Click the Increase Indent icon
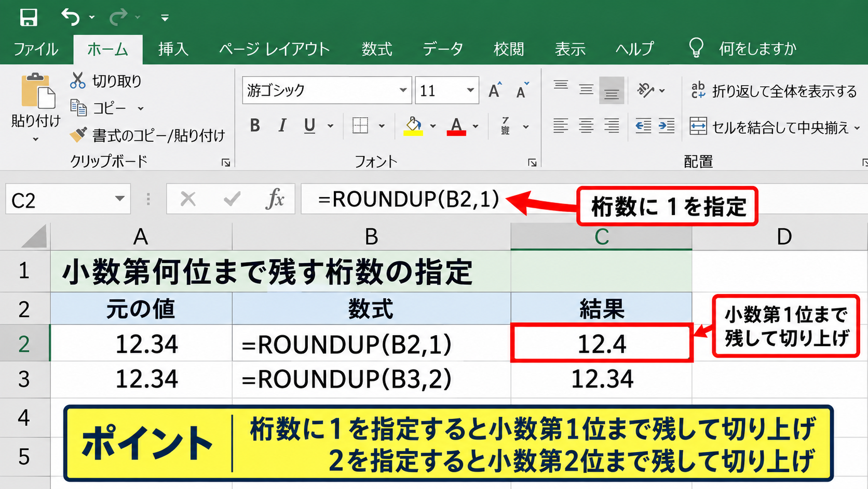868x489 pixels. (667, 126)
